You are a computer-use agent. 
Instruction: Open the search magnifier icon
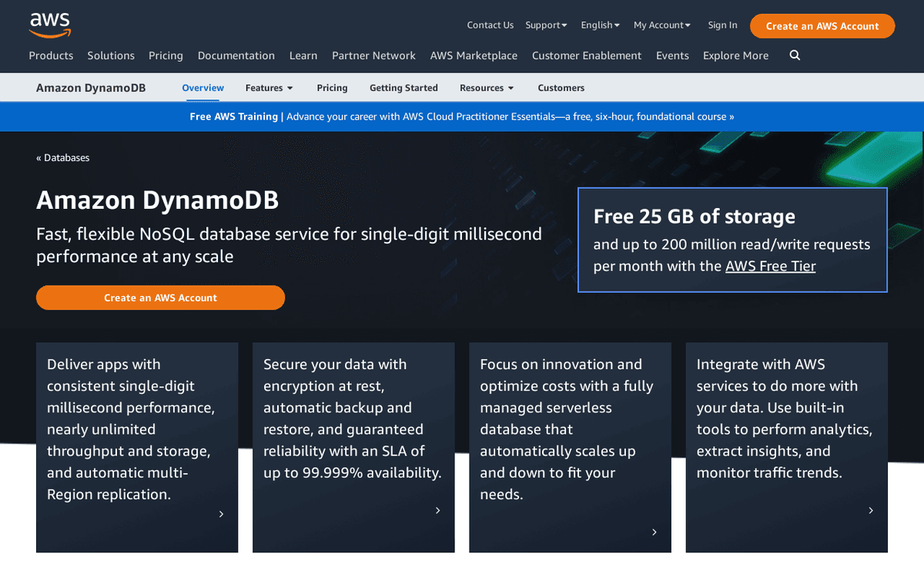click(795, 55)
